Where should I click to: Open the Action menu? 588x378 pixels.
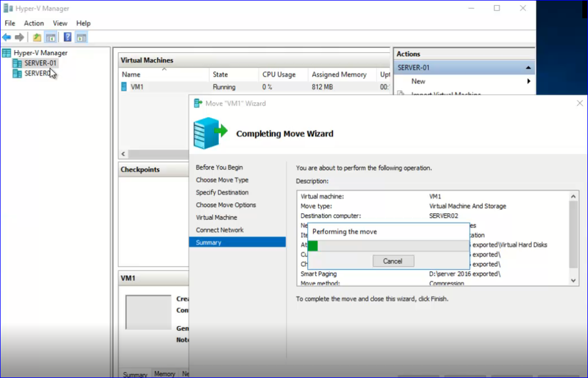point(34,23)
